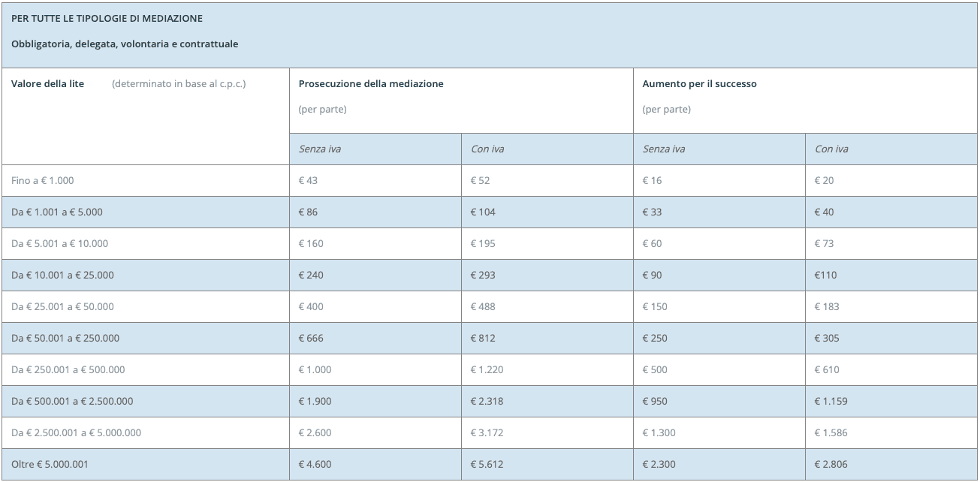
Task: Click the 'Prosecuzione della mediazione' header
Action: (371, 84)
